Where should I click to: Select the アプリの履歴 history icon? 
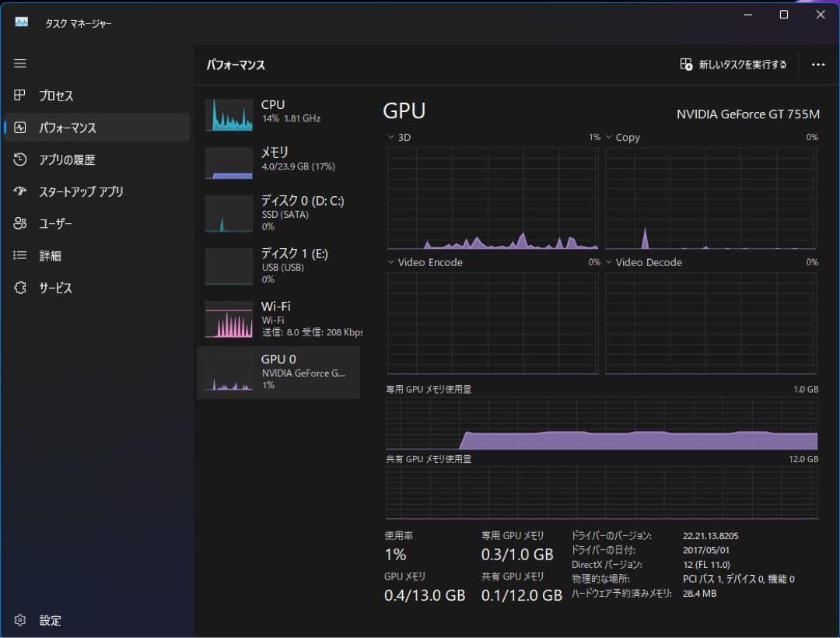coord(20,159)
